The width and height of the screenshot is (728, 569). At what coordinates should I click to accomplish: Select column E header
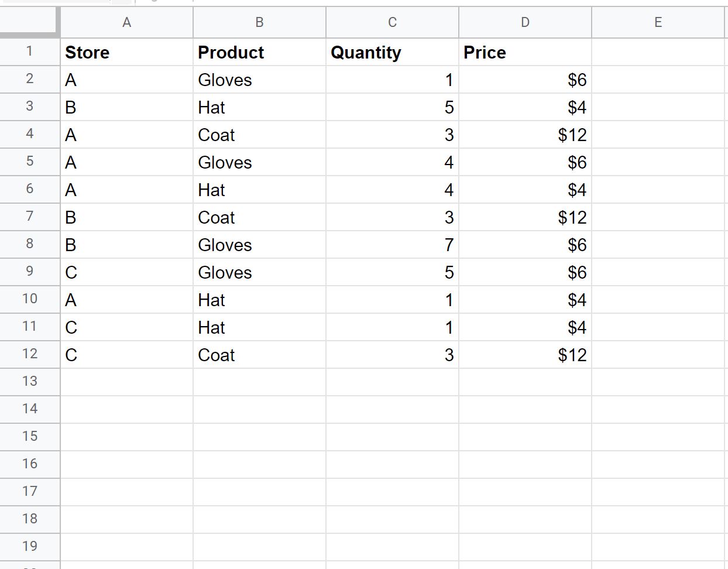coord(658,23)
